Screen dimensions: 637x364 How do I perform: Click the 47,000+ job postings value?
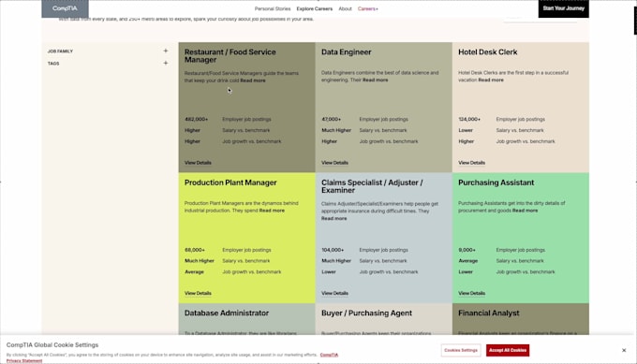pyautogui.click(x=331, y=119)
